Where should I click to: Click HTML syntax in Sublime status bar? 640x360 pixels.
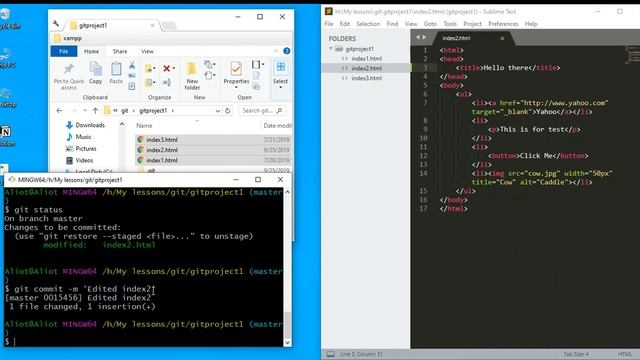(x=624, y=354)
